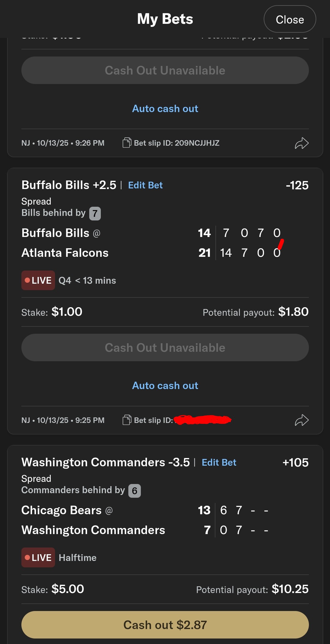Tap Cash Out Unavailable on Bills bet
Screen dimensions: 330x644
[165, 347]
